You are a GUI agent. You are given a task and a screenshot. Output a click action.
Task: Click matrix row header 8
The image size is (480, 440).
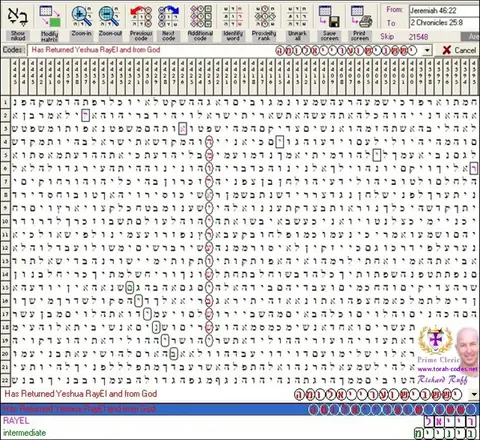5,195
